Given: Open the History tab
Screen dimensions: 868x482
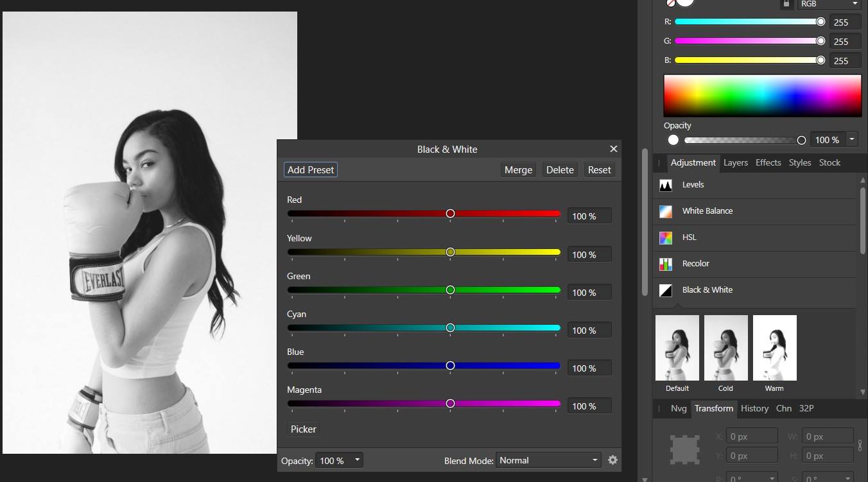Looking at the screenshot, I should coord(754,408).
